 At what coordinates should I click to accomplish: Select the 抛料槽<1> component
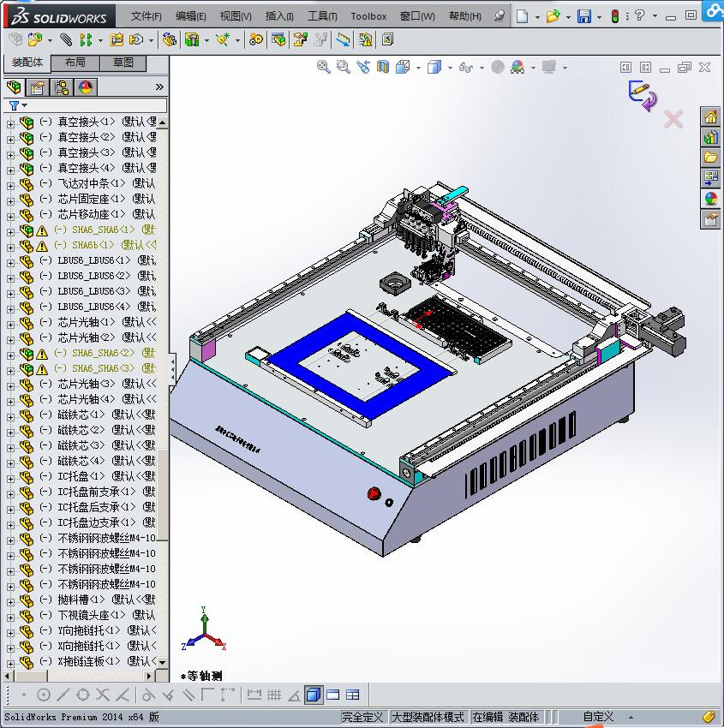click(x=81, y=600)
